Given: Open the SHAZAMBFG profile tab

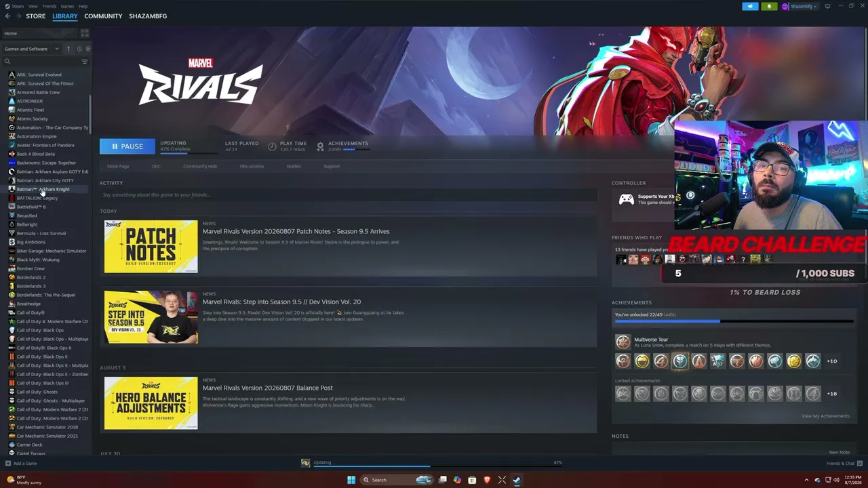Looking at the screenshot, I should pyautogui.click(x=148, y=16).
